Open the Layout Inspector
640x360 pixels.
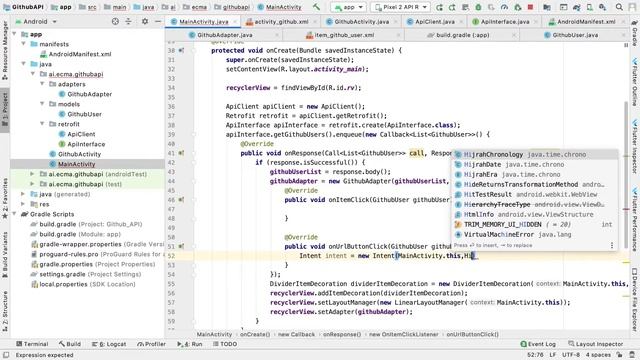pyautogui.click(x=596, y=344)
